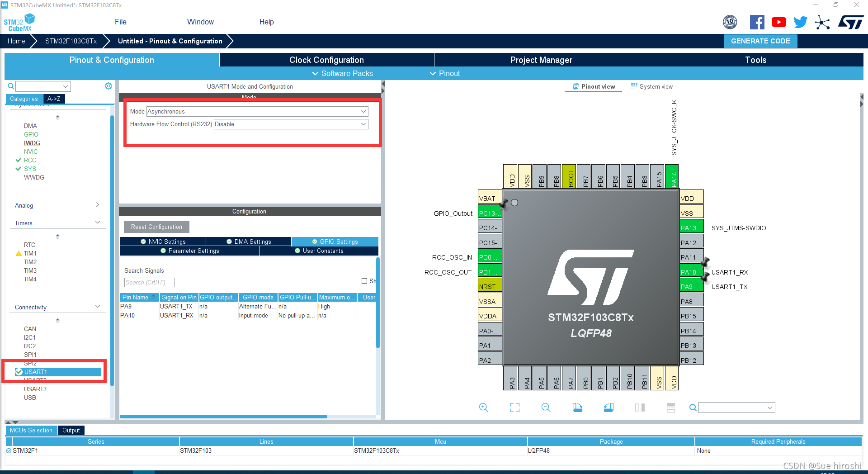
Task: Fit the chip to the window
Action: [x=514, y=408]
